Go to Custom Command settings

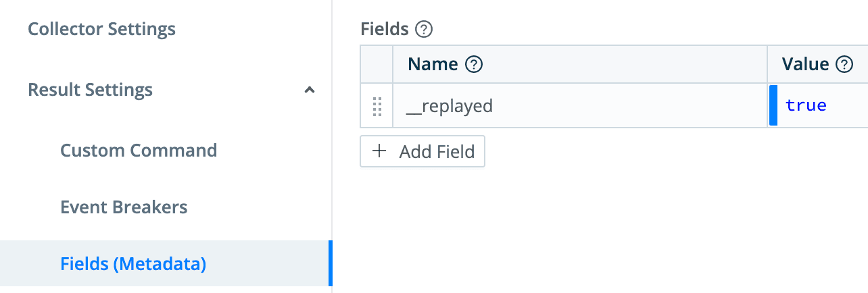[139, 150]
